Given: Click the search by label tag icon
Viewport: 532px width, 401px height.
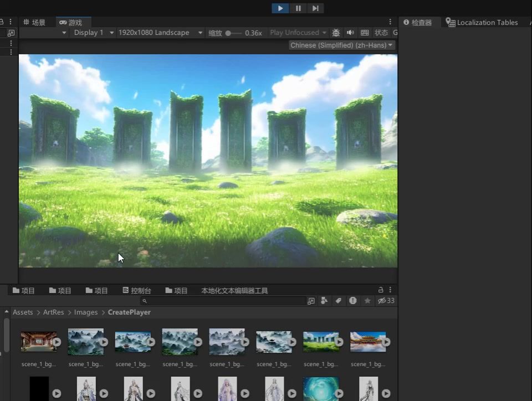Looking at the screenshot, I should (x=338, y=301).
